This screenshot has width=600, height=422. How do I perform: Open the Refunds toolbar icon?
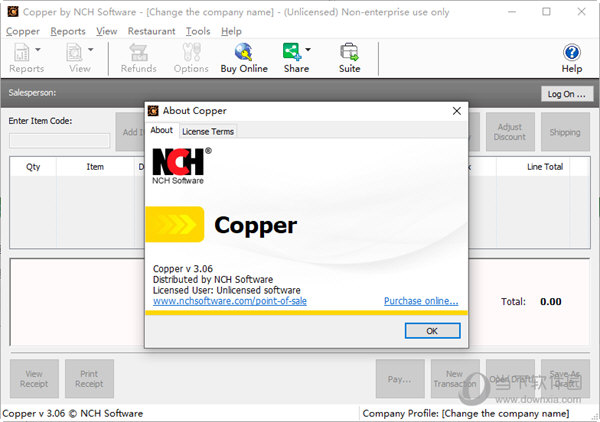(x=139, y=58)
